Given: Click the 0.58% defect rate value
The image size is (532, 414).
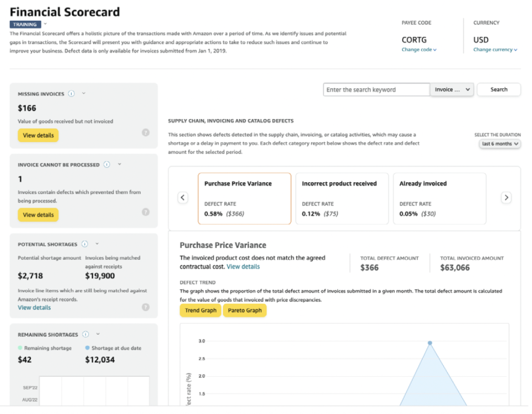Looking at the screenshot, I should point(213,214).
